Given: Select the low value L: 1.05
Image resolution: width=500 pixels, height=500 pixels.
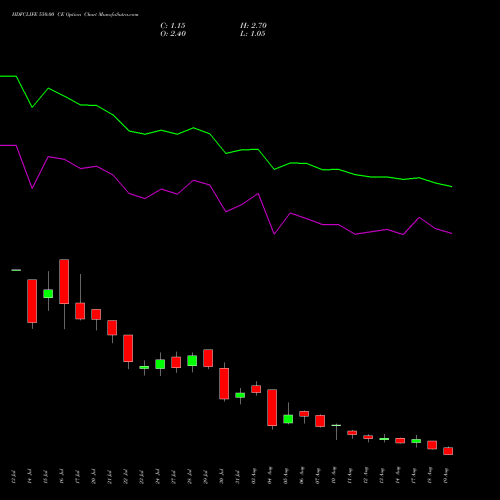Looking at the screenshot, I should [253, 34].
